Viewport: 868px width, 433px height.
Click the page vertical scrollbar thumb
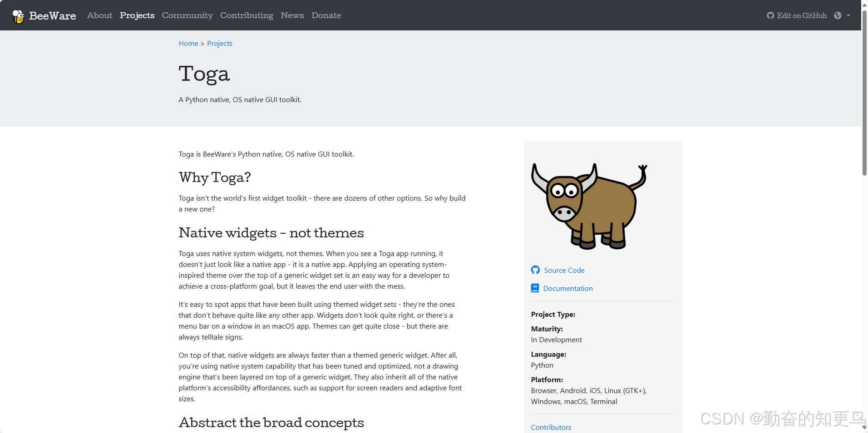[x=864, y=93]
